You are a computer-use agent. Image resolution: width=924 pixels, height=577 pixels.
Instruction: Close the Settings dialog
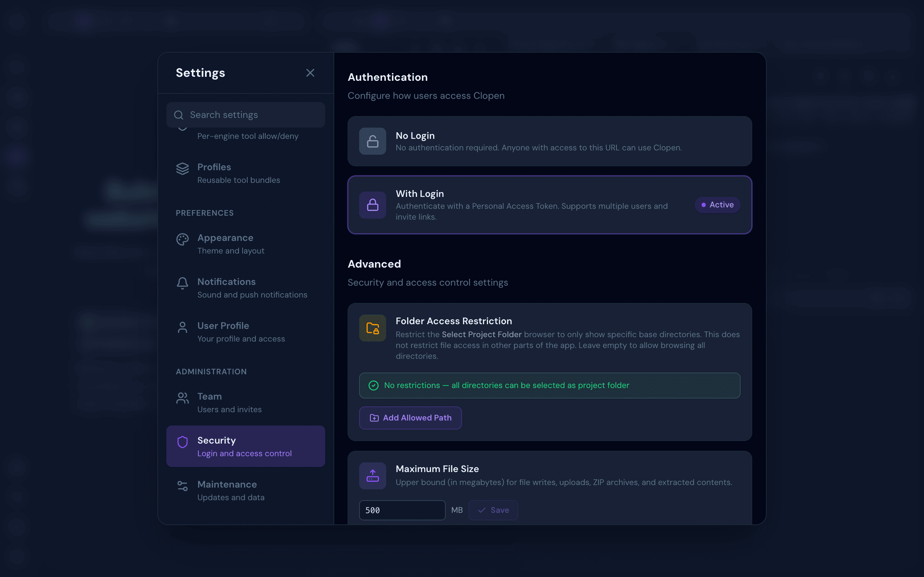pyautogui.click(x=310, y=73)
